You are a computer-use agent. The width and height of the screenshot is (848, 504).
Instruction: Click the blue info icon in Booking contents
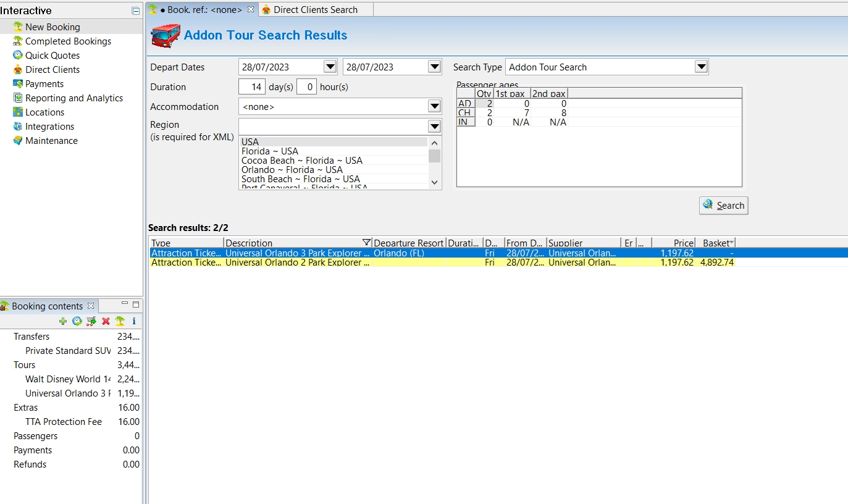click(134, 321)
